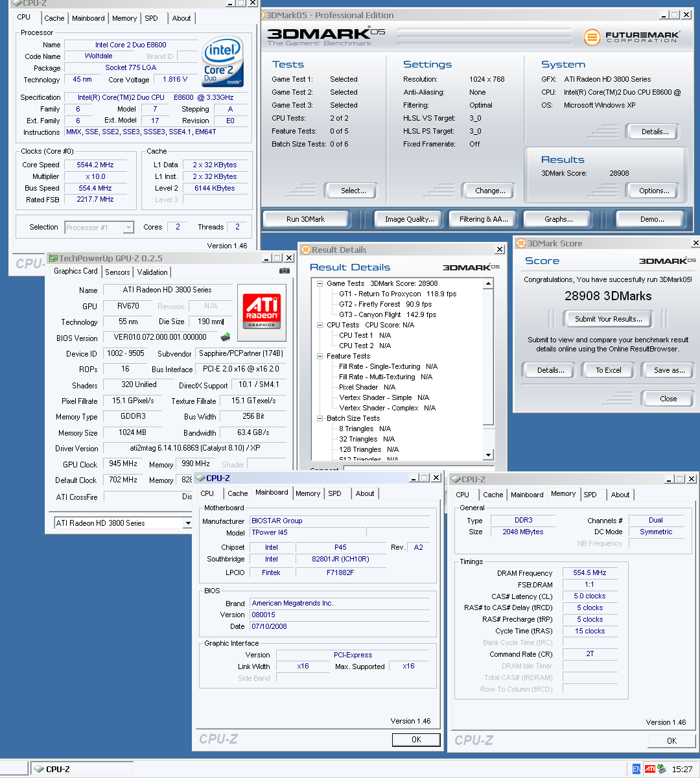
Task: Select the Graphics Card tab in GPU-Z
Action: (x=76, y=271)
